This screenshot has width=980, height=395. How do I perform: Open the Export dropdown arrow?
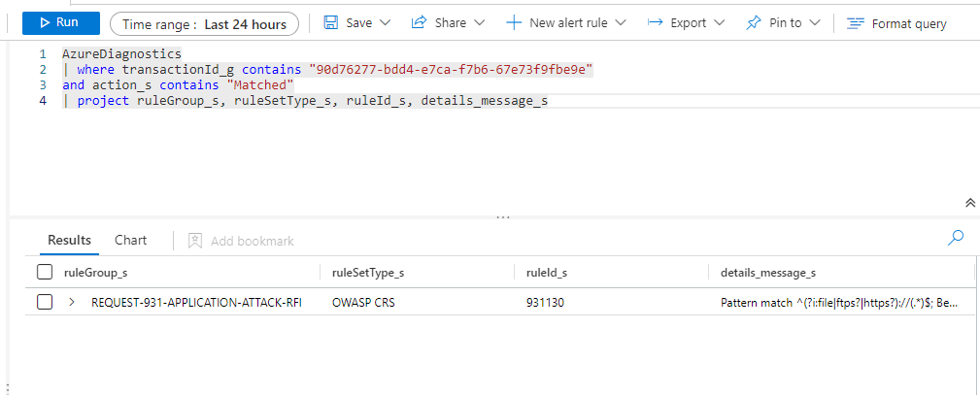coord(719,23)
